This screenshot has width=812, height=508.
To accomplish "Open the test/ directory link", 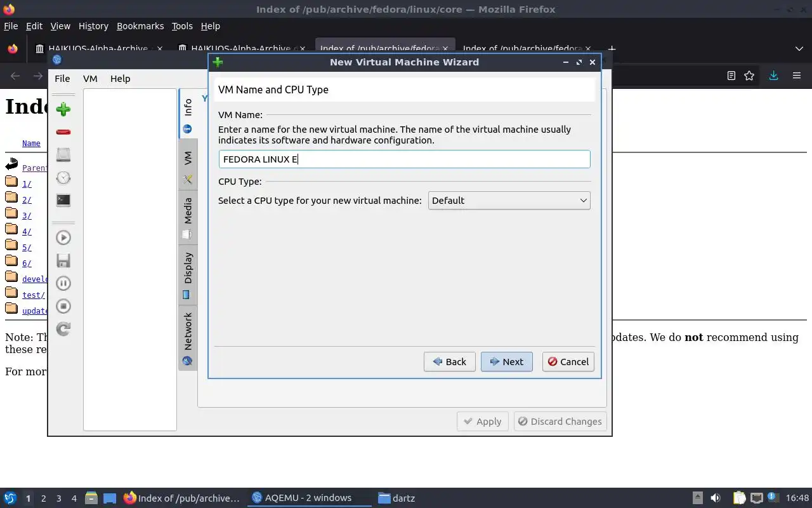I will 34,295.
